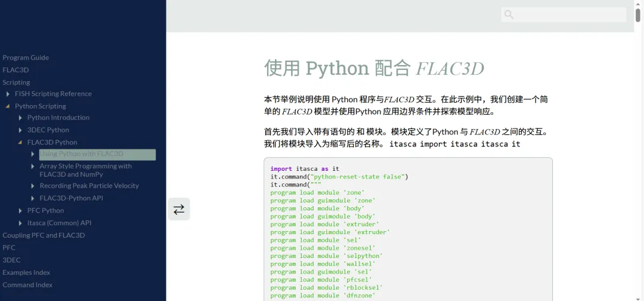Open the Python Scripting page

(x=41, y=106)
